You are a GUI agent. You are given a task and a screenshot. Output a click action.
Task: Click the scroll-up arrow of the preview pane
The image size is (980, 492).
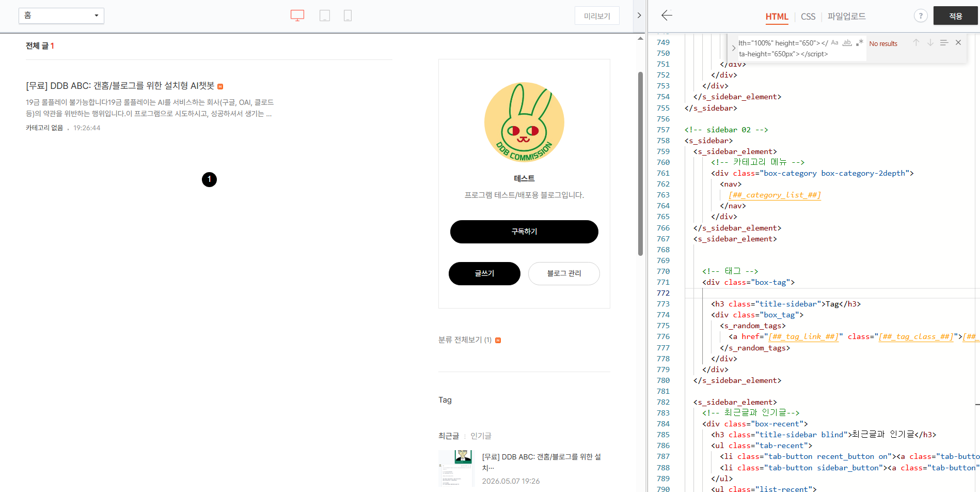pyautogui.click(x=640, y=38)
